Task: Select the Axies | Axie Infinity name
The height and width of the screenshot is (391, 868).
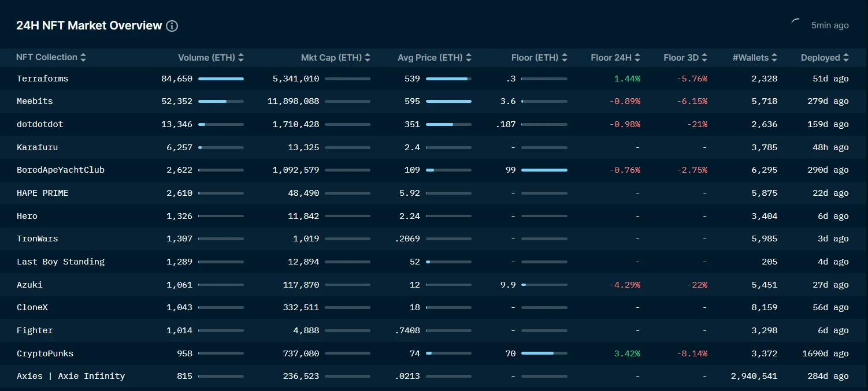Action: pos(71,376)
